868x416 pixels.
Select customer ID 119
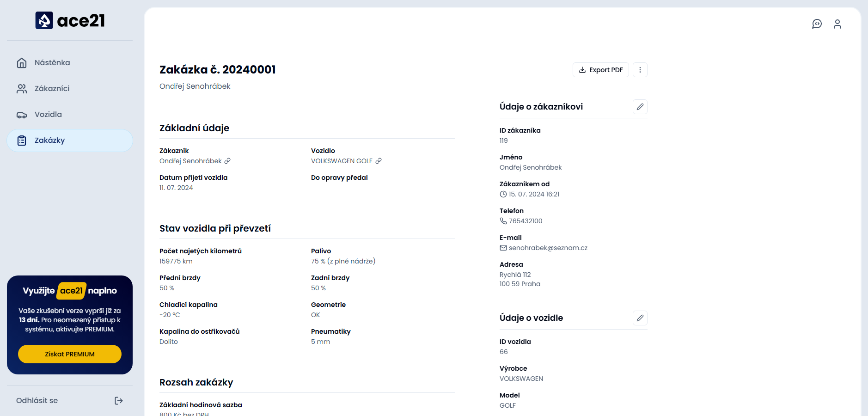coord(504,141)
